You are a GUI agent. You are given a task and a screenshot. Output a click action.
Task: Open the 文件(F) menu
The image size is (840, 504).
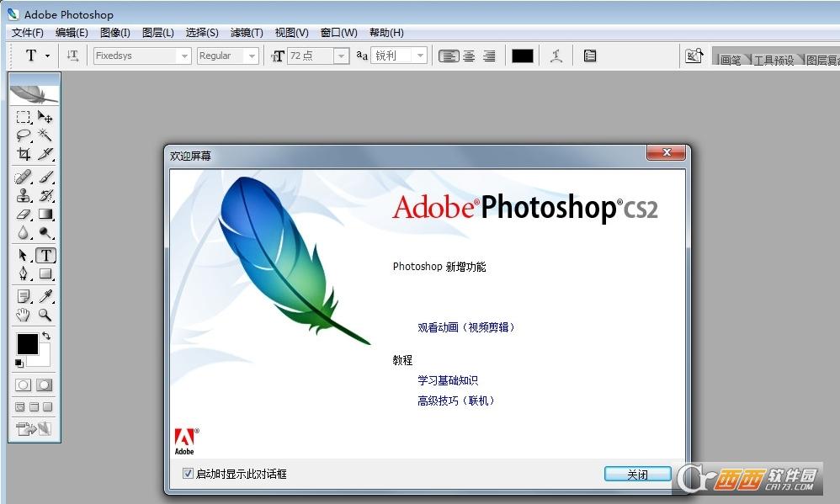pos(27,33)
